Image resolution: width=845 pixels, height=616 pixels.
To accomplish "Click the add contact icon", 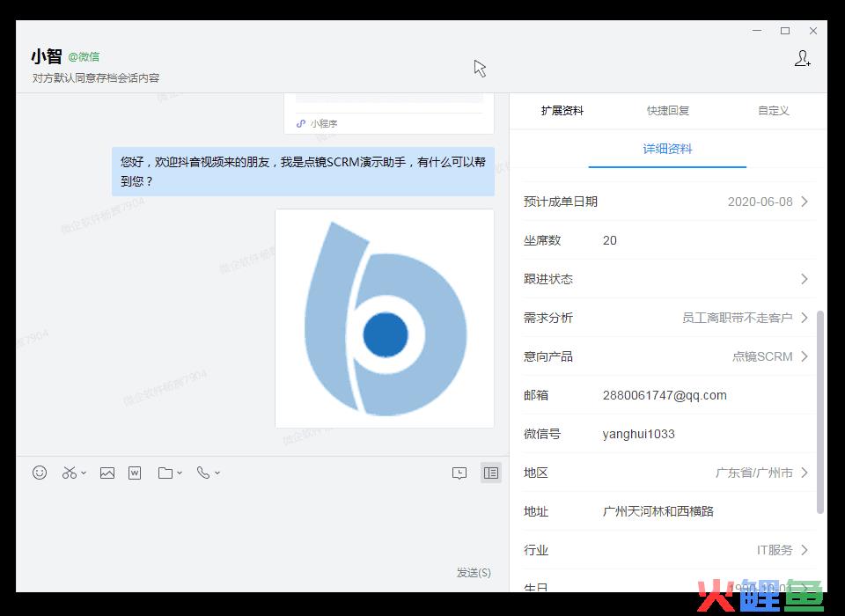I will pyautogui.click(x=803, y=58).
